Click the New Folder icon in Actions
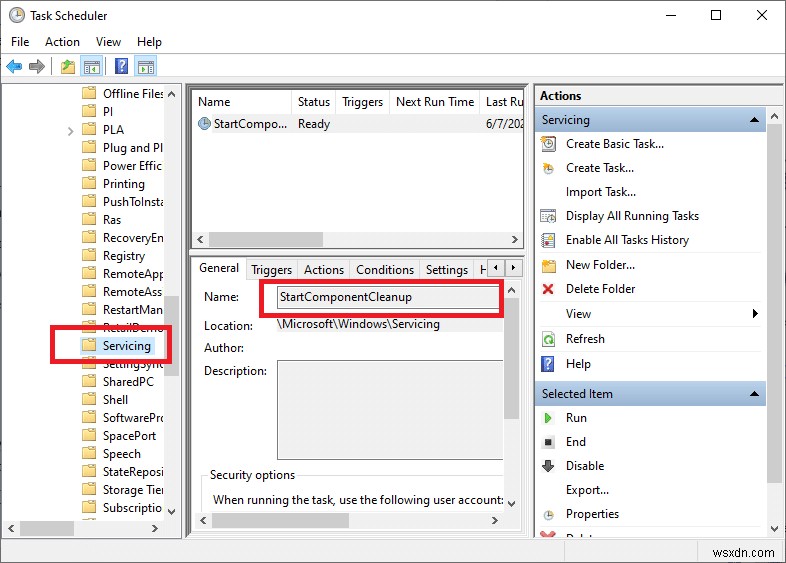 coord(549,265)
